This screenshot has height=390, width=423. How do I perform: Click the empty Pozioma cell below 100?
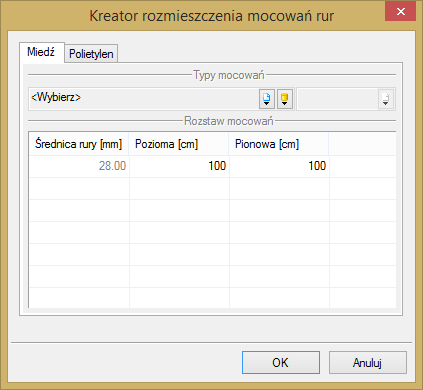(179, 188)
